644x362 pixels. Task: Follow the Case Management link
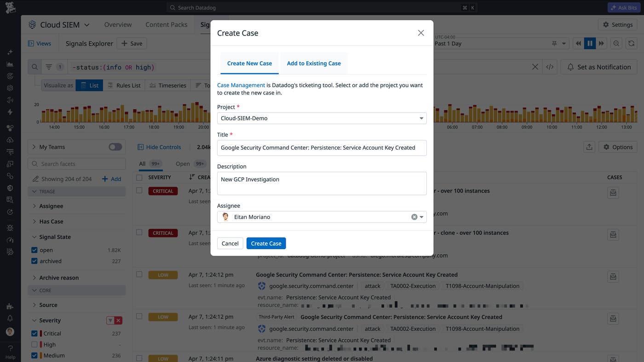(241, 85)
